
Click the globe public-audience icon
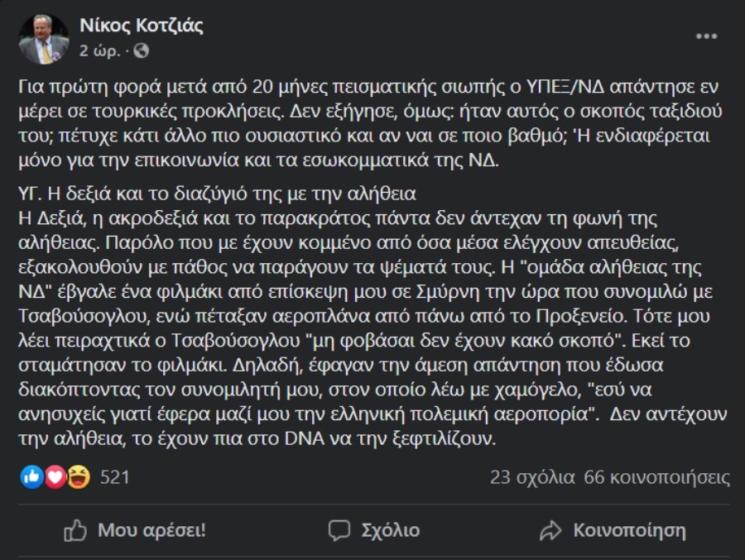[142, 50]
